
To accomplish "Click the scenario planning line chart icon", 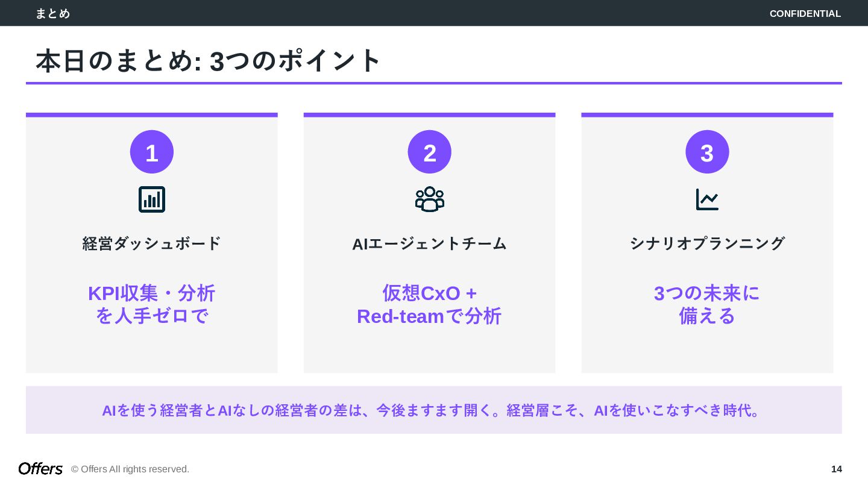I will pyautogui.click(x=707, y=199).
